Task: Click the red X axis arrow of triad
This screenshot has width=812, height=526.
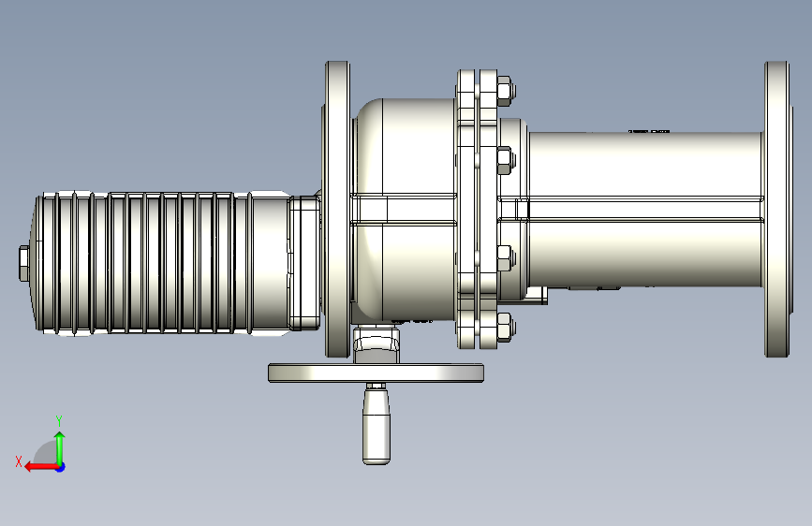Action: coord(41,467)
